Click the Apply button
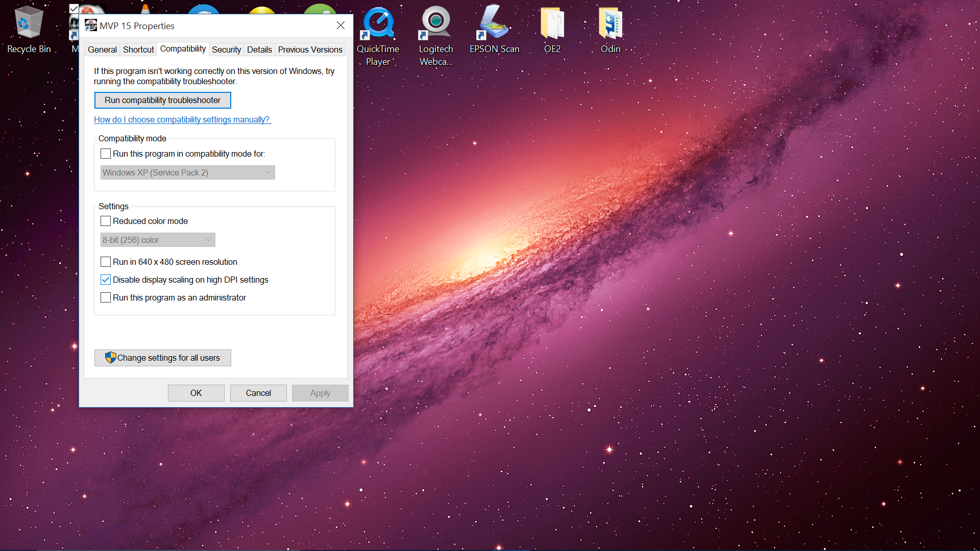 (x=320, y=393)
